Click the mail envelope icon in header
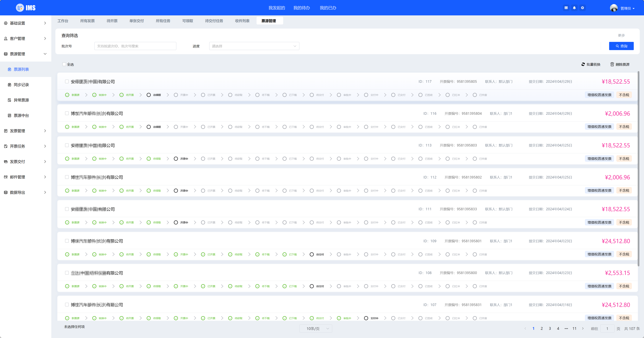 pos(566,8)
